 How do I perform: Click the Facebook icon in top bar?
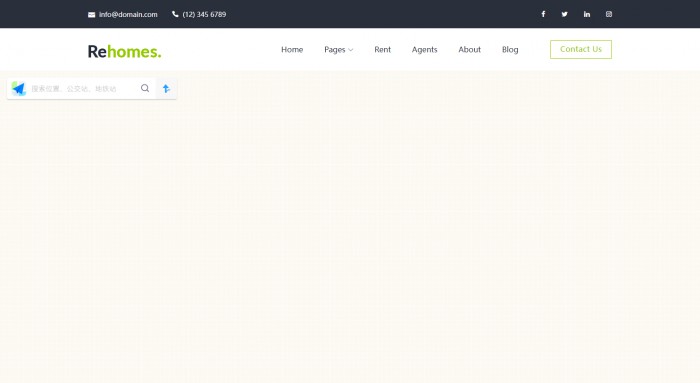click(543, 14)
